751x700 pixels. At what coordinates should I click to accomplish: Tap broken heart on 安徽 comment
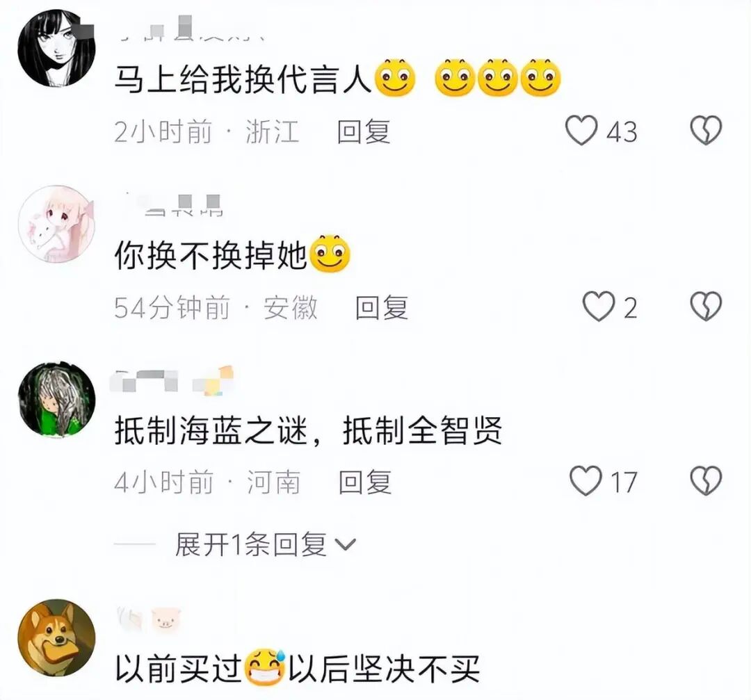706,307
